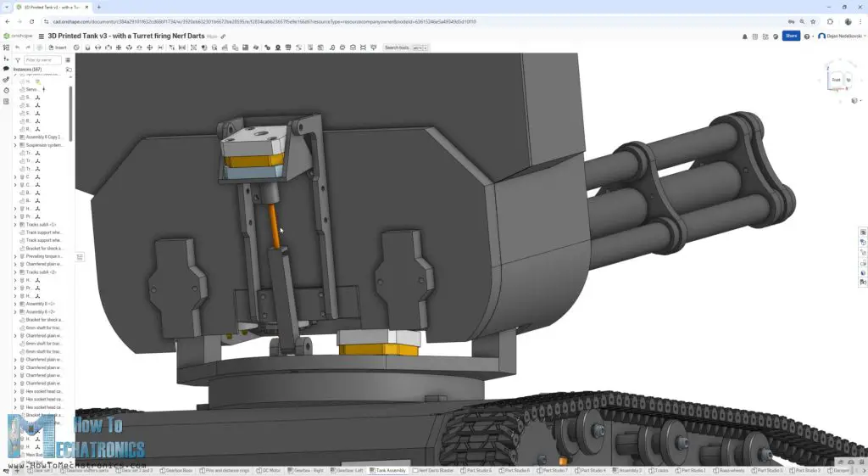Open the instance list options icon beside filter
Screen dimensions: 868x476
pos(68,60)
